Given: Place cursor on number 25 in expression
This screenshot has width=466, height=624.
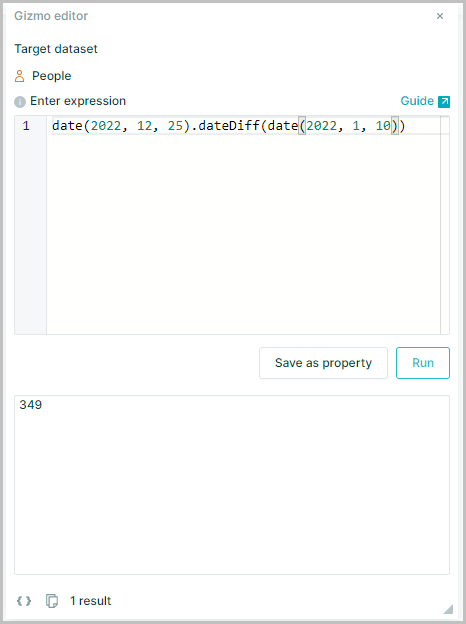Looking at the screenshot, I should (175, 126).
